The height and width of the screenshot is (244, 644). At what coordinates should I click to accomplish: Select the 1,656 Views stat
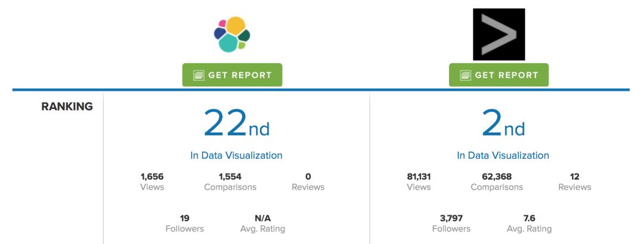point(152,181)
